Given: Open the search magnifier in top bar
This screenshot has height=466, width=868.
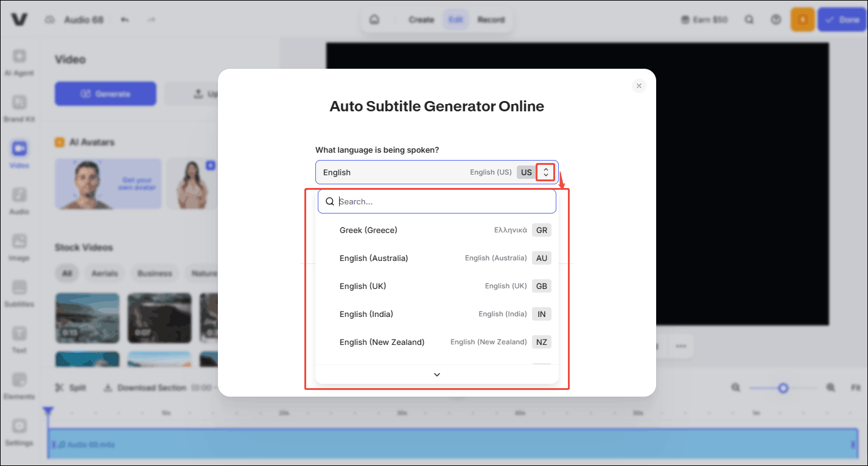Looking at the screenshot, I should [x=749, y=19].
